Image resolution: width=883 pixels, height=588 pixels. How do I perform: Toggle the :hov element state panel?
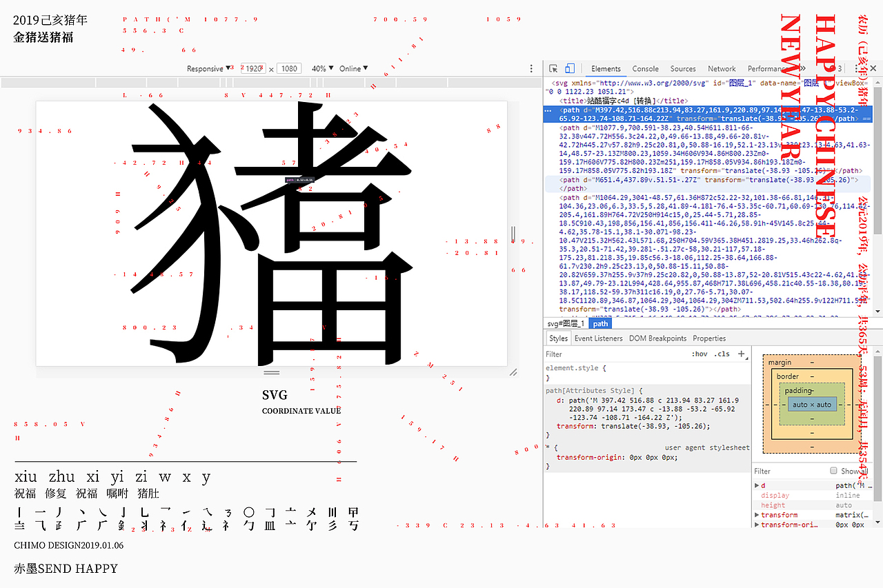(x=700, y=354)
